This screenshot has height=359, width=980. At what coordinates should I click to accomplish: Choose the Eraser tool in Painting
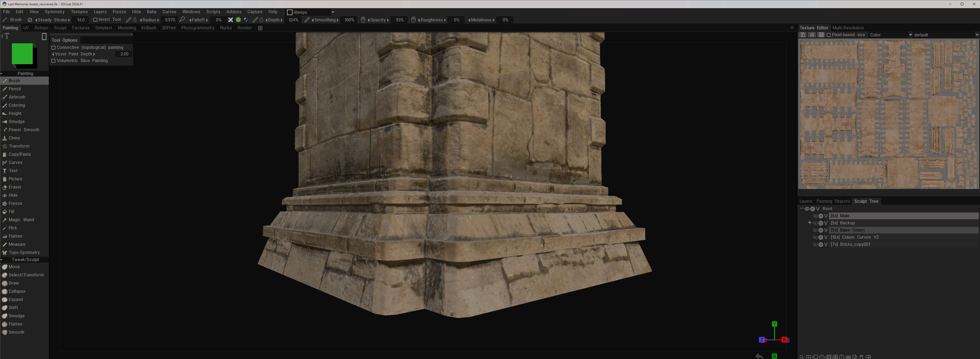[x=15, y=187]
